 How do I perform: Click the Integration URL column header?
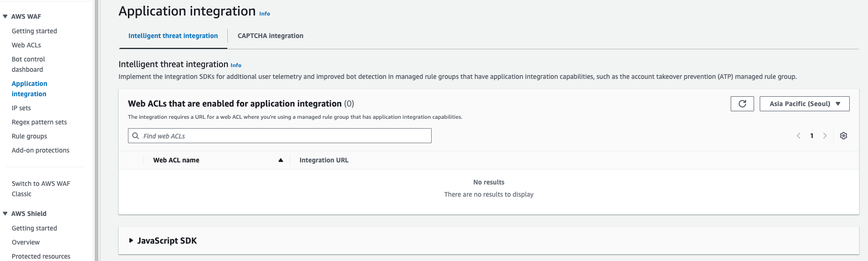coord(324,160)
